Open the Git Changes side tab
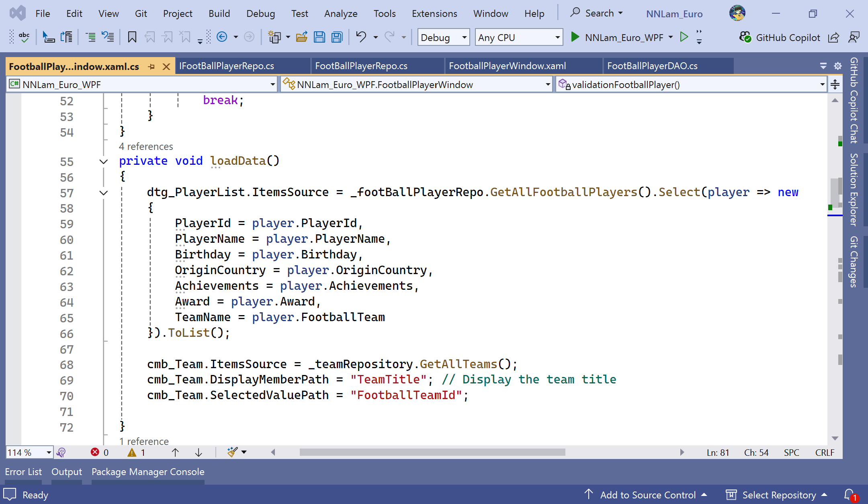Screen dimensions: 868x504 pyautogui.click(x=854, y=262)
